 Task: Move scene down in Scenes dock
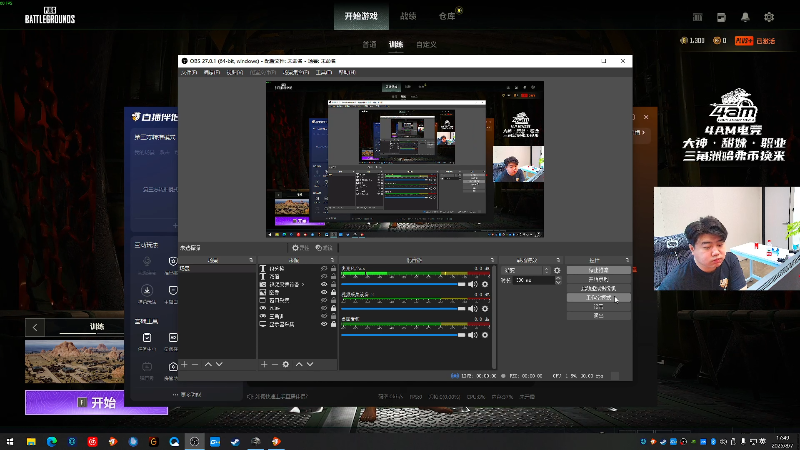[x=219, y=364]
